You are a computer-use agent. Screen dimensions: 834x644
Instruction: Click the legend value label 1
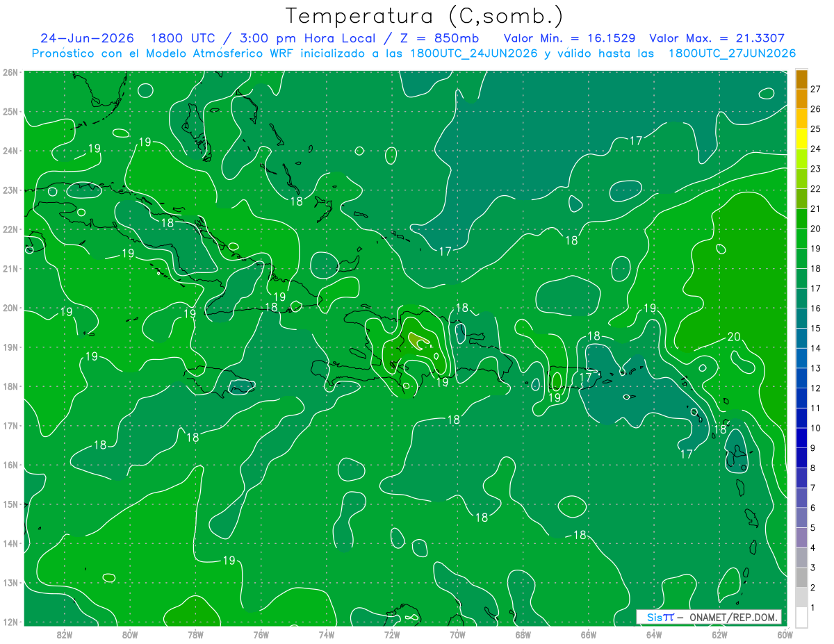pyautogui.click(x=813, y=608)
